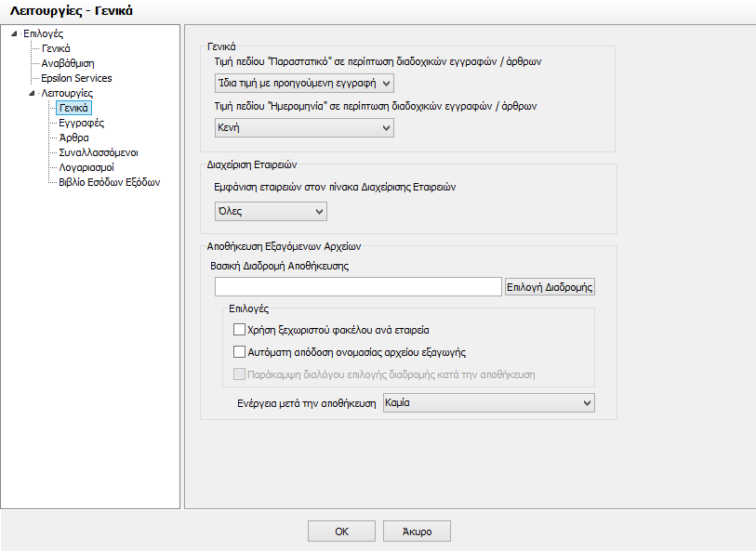
Task: Collapse the Επιλογές root tree node
Action: (14, 33)
